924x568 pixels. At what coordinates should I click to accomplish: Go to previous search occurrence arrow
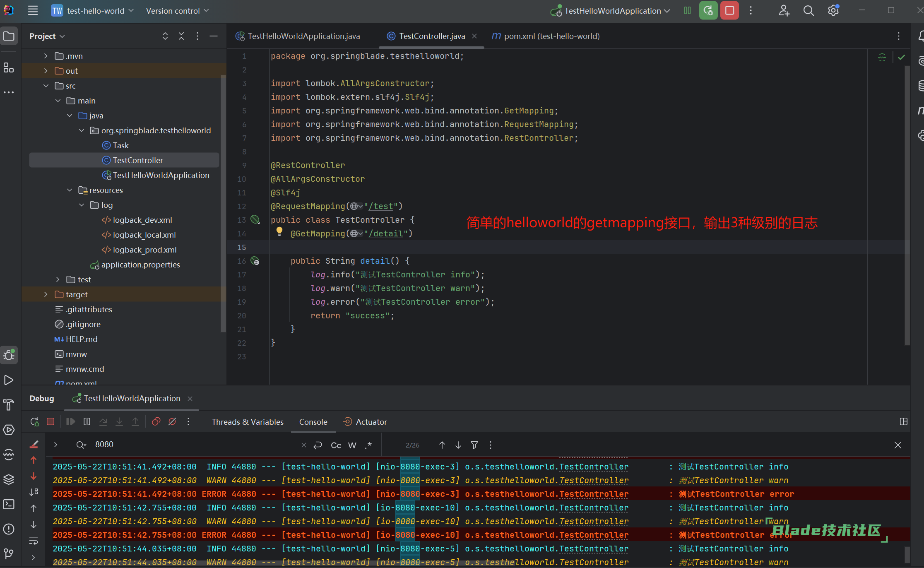click(x=442, y=445)
